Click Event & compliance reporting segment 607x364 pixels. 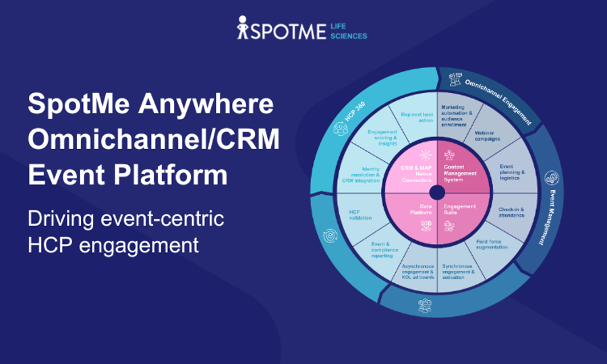(x=384, y=250)
